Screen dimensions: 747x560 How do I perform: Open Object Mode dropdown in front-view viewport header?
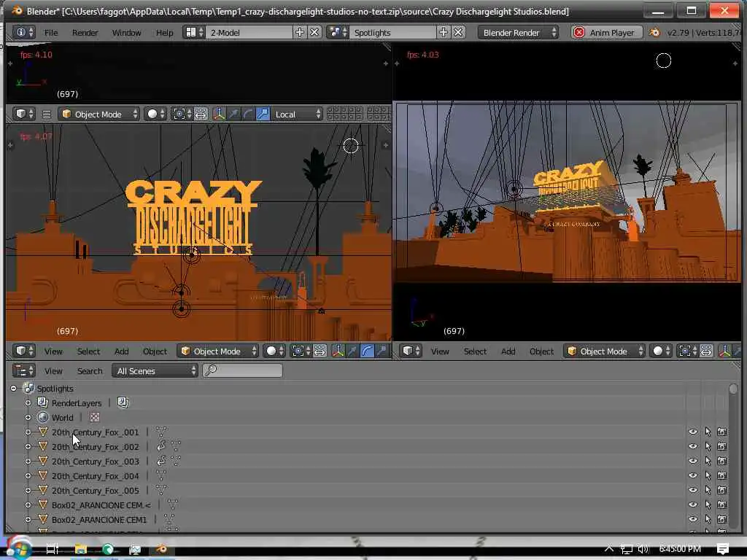coord(217,351)
